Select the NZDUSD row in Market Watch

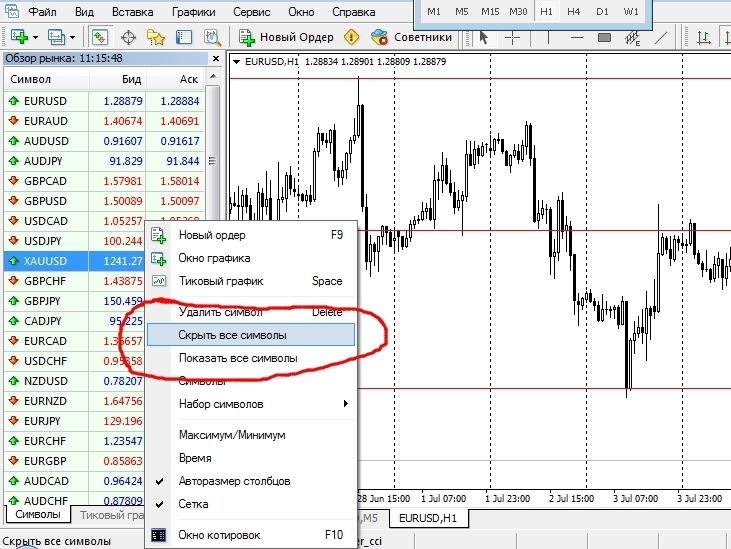point(75,381)
